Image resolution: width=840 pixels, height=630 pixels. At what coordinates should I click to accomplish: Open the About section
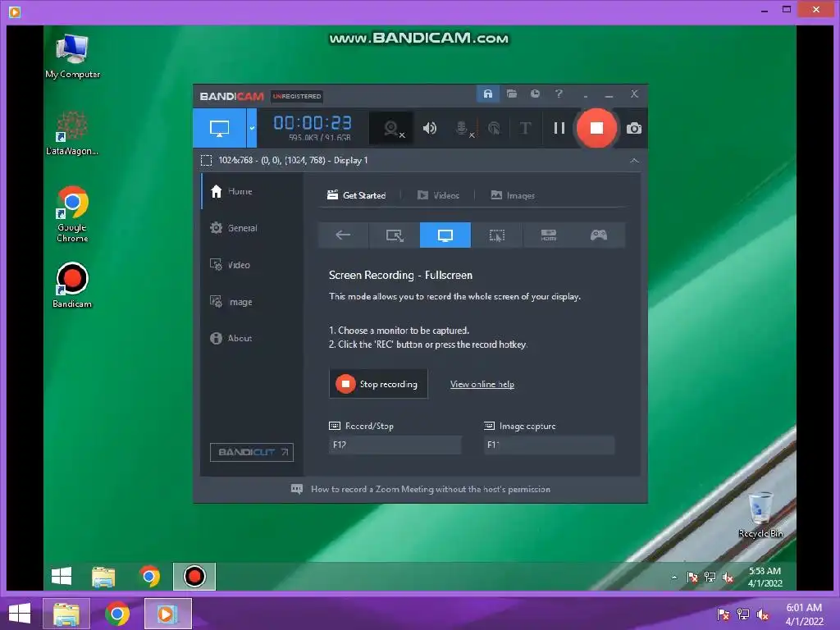[x=252, y=338]
